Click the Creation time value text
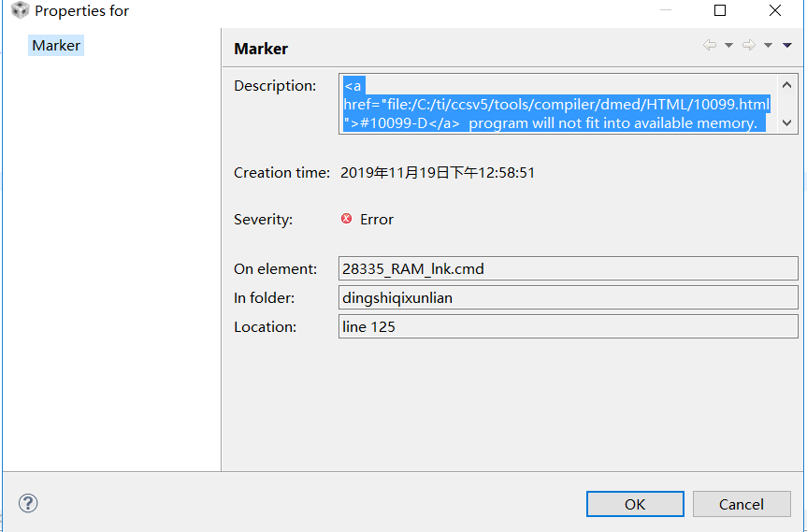The height and width of the screenshot is (532, 807). [438, 173]
